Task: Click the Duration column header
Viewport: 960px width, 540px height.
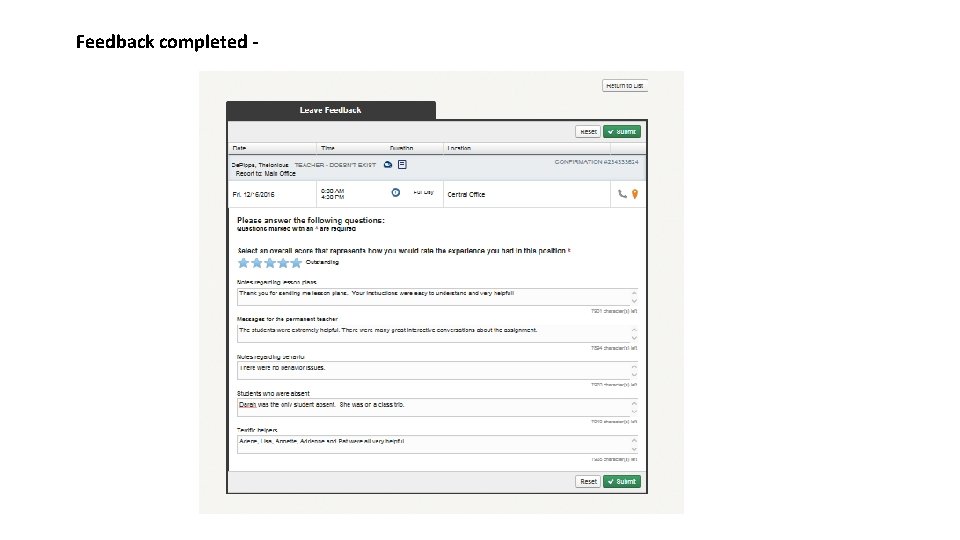Action: [402, 148]
